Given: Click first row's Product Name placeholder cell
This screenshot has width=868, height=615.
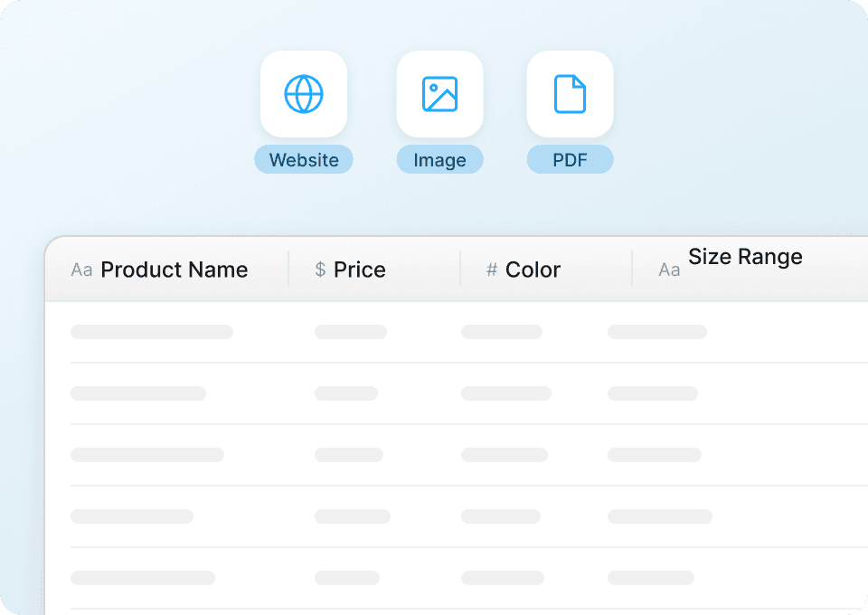Looking at the screenshot, I should click(152, 332).
